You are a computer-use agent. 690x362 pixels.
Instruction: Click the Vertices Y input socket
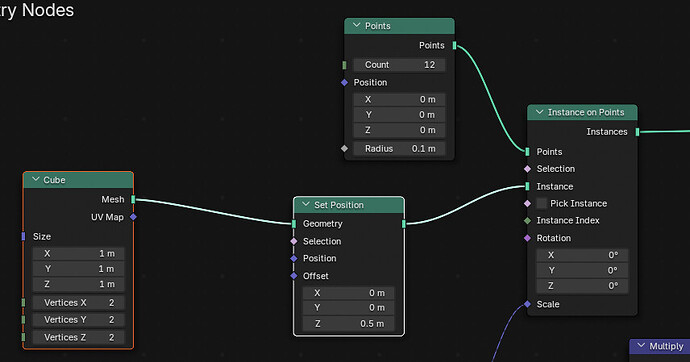pyautogui.click(x=23, y=320)
